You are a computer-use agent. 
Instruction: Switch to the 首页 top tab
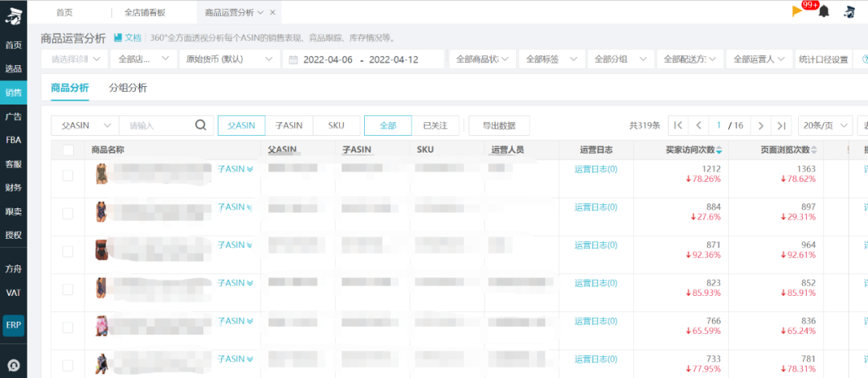[x=64, y=12]
